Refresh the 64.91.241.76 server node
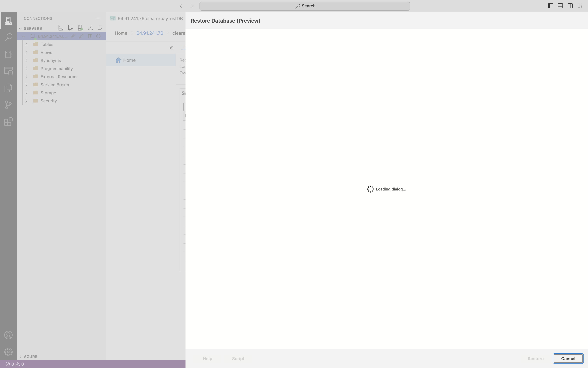Viewport: 588px width, 368px height. (x=98, y=36)
